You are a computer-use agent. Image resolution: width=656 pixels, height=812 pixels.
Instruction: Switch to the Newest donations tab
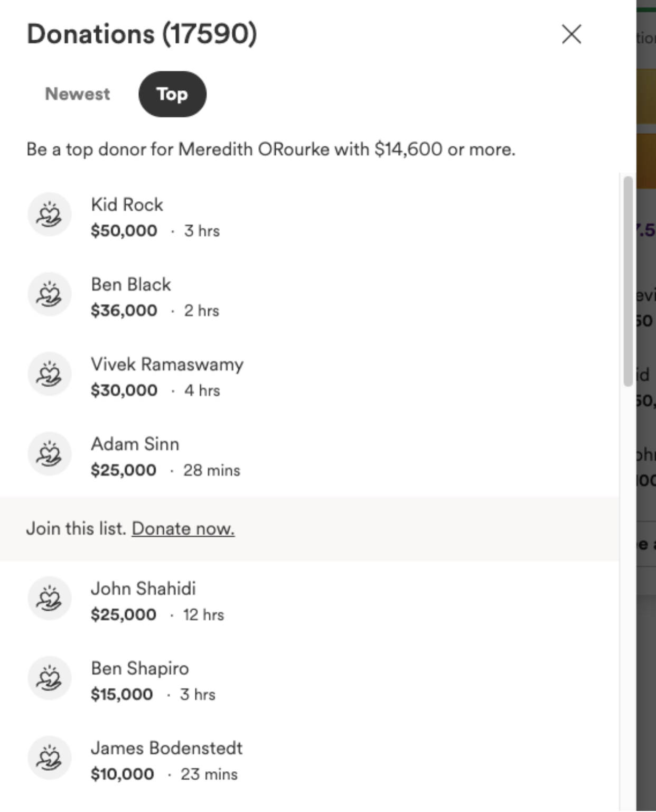(78, 94)
